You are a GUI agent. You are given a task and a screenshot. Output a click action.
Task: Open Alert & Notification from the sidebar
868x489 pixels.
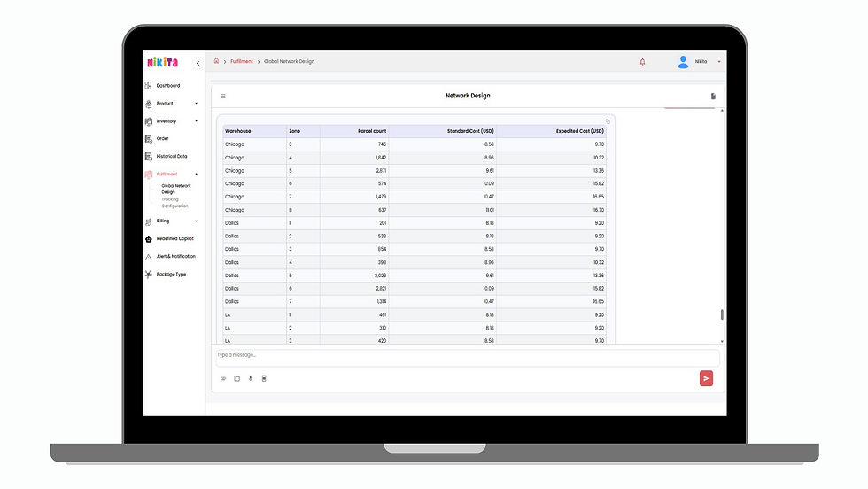point(176,256)
